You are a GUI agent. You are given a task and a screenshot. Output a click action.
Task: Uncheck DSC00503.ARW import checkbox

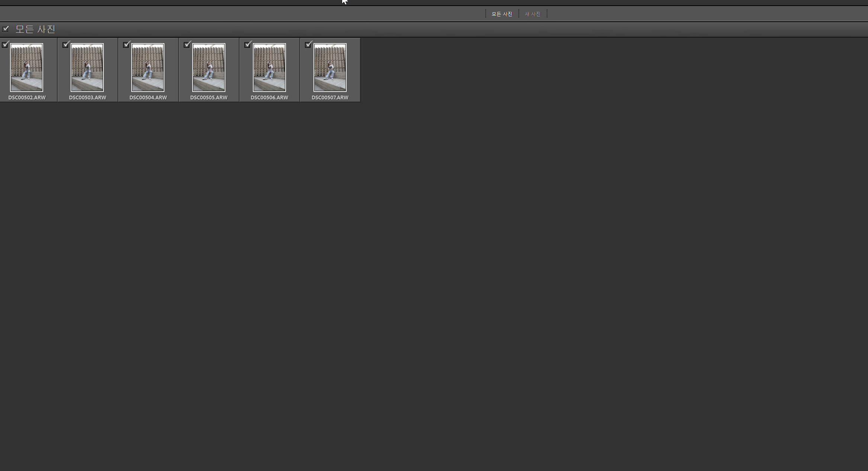pos(65,45)
